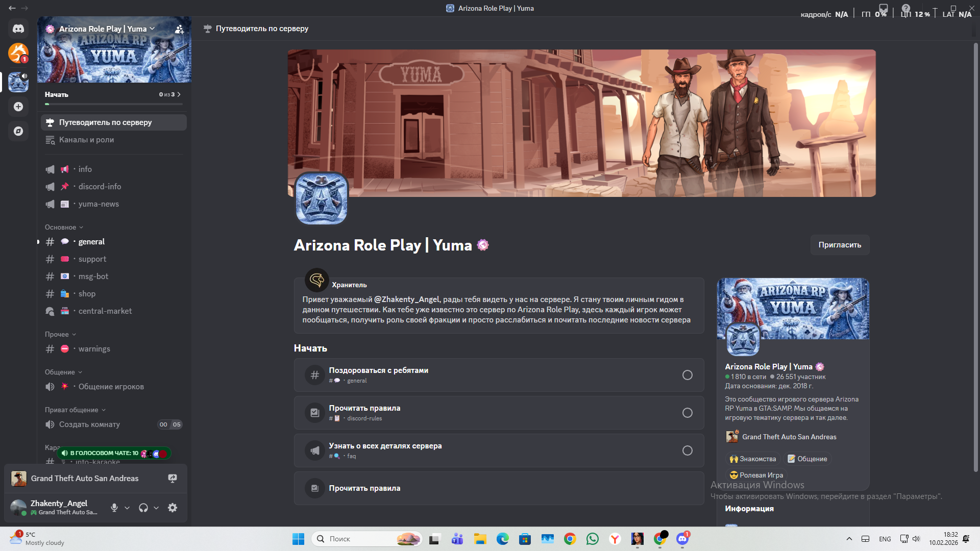Open Каналы и роли in sidebar
The width and height of the screenshot is (980, 551).
(x=114, y=140)
